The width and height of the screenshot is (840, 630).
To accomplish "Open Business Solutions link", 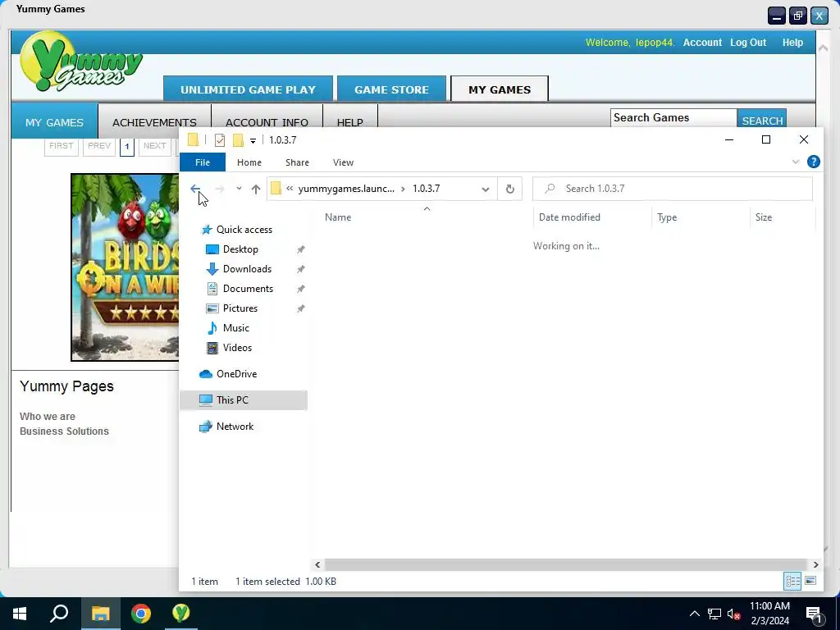I will point(64,431).
